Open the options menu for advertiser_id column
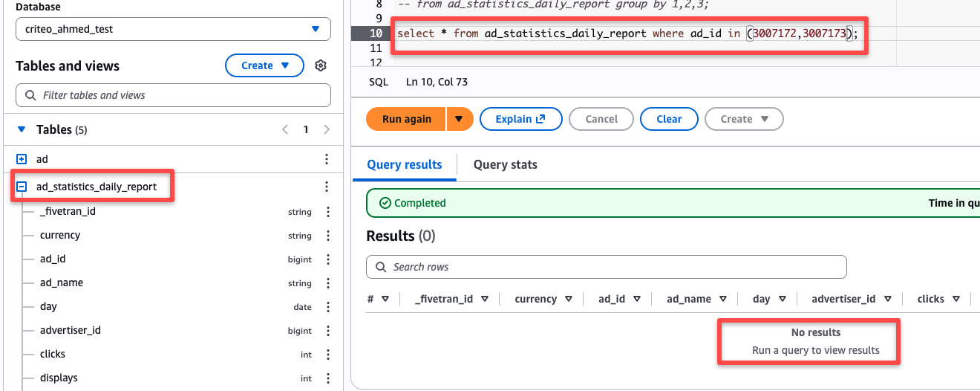The width and height of the screenshot is (980, 391). (328, 331)
